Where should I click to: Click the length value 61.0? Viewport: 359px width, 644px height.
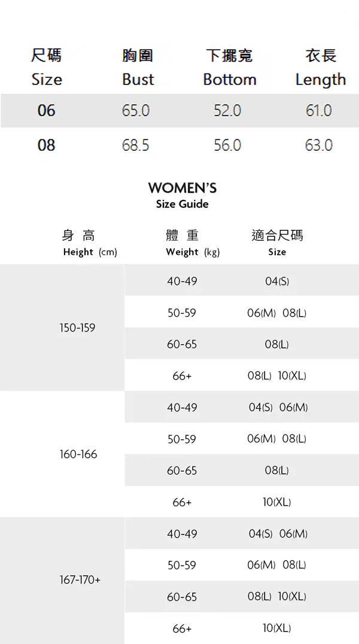pos(318,111)
